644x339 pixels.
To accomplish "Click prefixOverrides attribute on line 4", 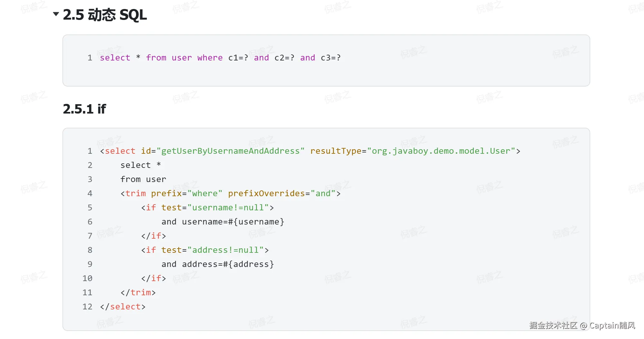I will click(266, 194).
